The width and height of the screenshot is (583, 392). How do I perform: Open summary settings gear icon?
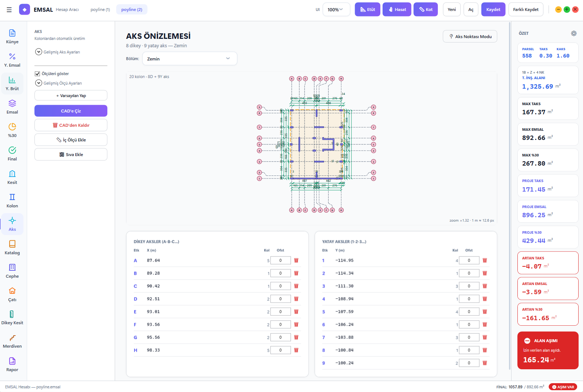click(574, 33)
